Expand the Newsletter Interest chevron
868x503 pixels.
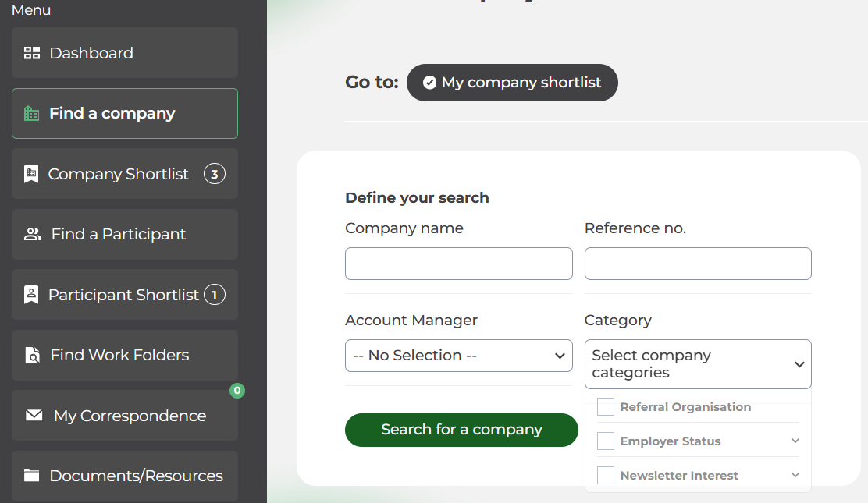coord(795,475)
